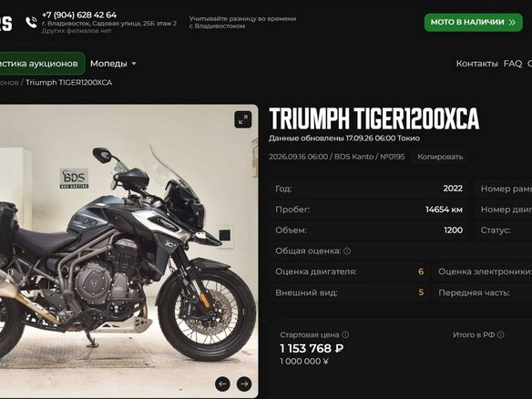Screen dimensions: 532x399
Task: Click the Номер рамы field label
Action: tap(506, 189)
